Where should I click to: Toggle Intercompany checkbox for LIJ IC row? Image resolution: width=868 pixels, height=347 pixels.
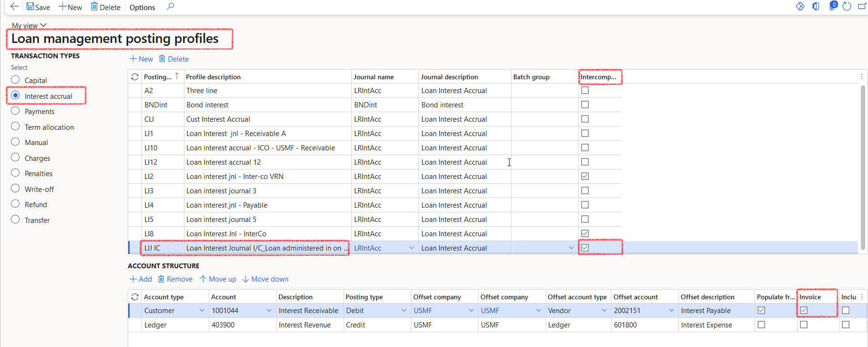pyautogui.click(x=585, y=248)
